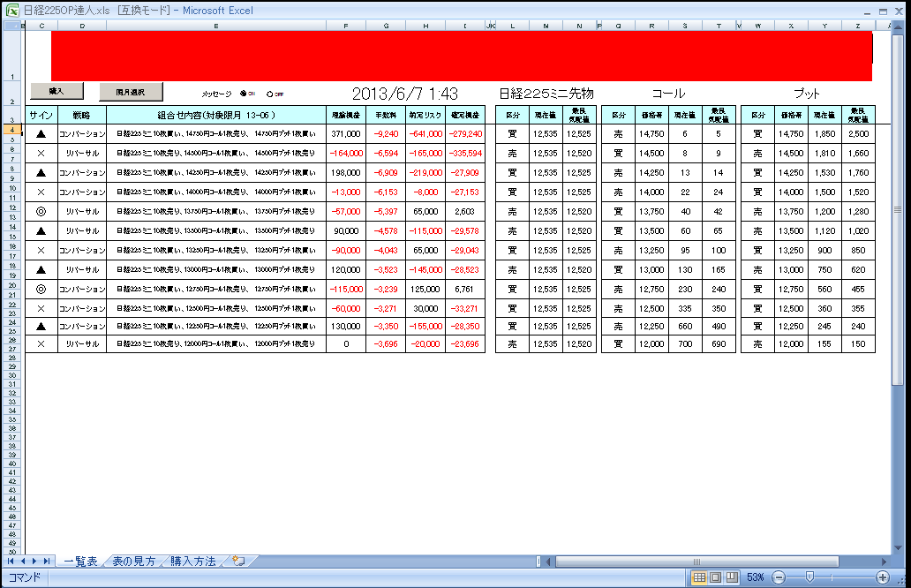911x588 pixels.
Task: Click the Select All corner button
Action: [x=11, y=26]
